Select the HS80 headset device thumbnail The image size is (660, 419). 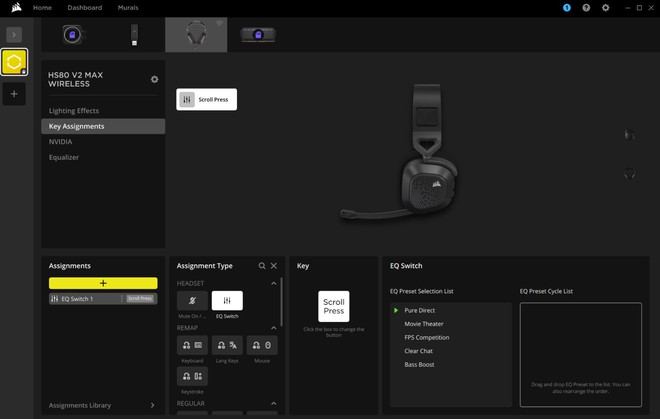point(196,35)
